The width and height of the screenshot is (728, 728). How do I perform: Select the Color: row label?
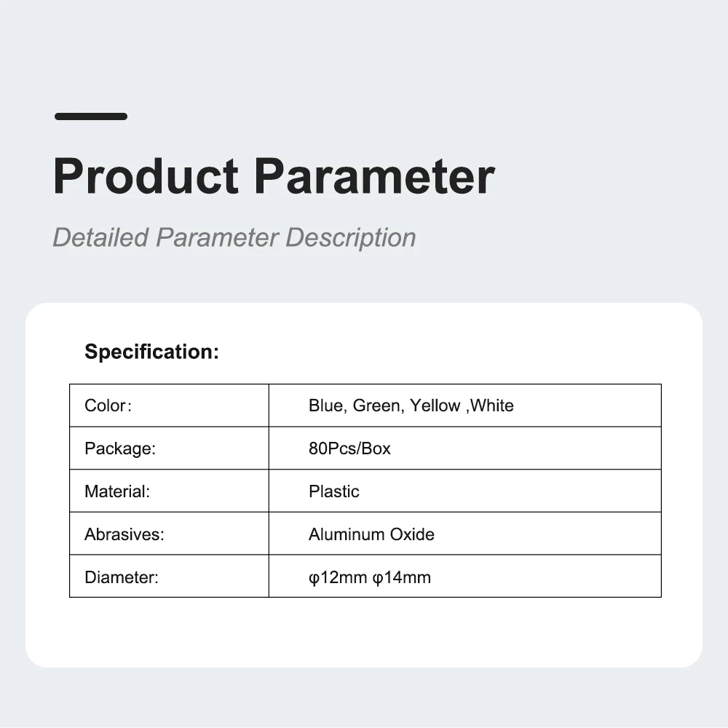tap(108, 405)
